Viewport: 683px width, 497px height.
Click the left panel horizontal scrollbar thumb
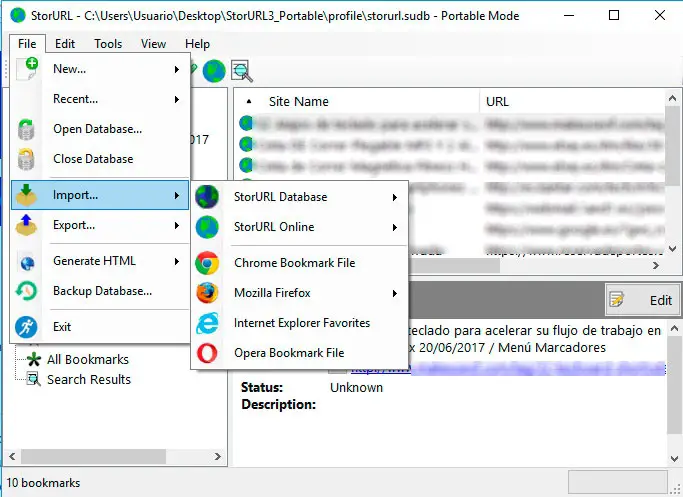(x=93, y=456)
